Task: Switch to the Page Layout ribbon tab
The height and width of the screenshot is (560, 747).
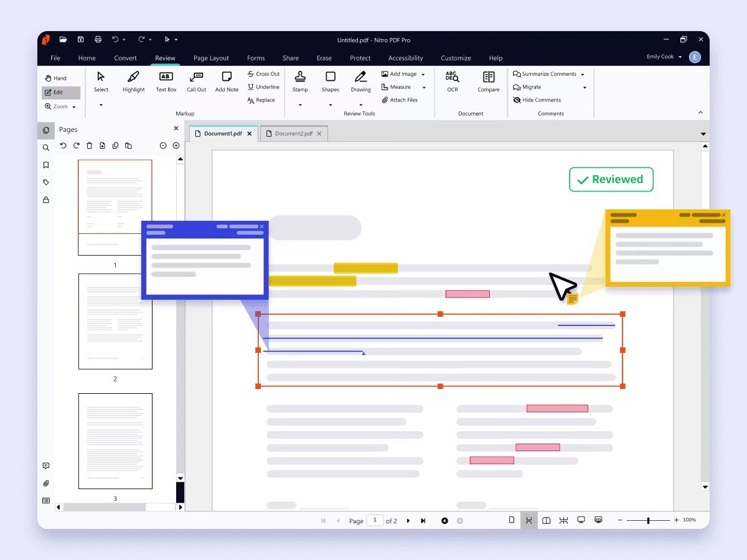Action: (211, 58)
